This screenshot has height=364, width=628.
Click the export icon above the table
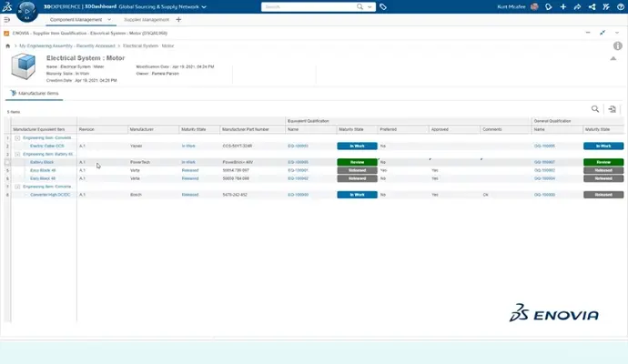point(612,109)
